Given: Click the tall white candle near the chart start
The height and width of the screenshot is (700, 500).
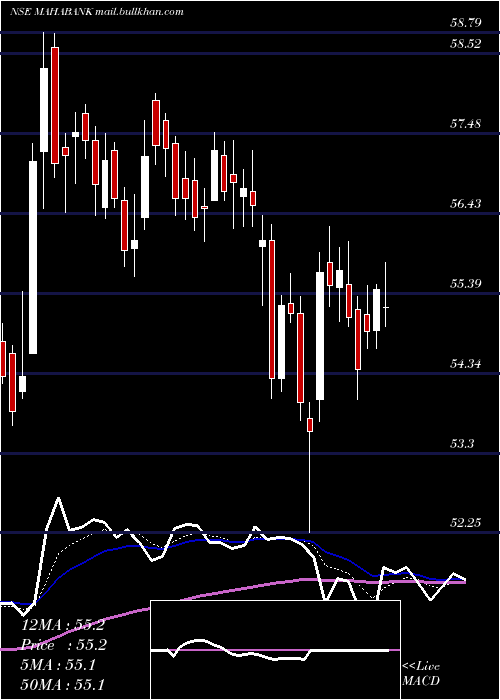Looking at the screenshot, I should pos(33,258).
